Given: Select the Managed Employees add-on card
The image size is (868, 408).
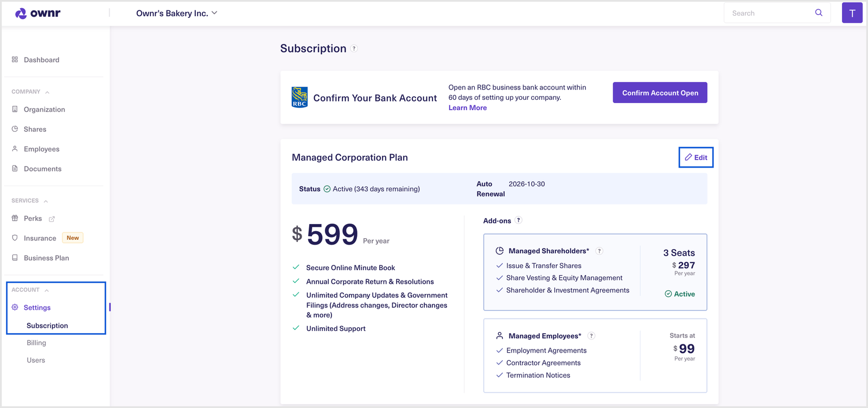Looking at the screenshot, I should click(x=595, y=355).
